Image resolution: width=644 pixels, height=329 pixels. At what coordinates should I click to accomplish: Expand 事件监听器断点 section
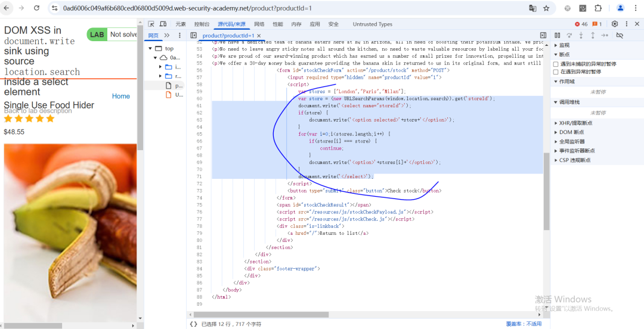[574, 151]
